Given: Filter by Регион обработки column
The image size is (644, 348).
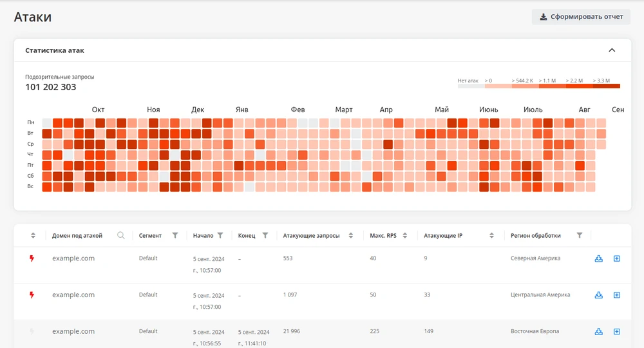Looking at the screenshot, I should click(580, 236).
